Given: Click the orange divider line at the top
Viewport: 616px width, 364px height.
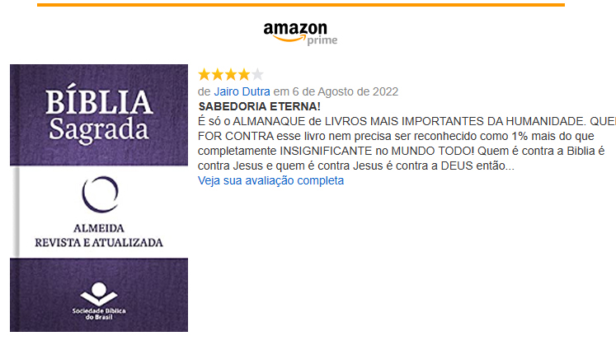Looking at the screenshot, I should pyautogui.click(x=301, y=5).
